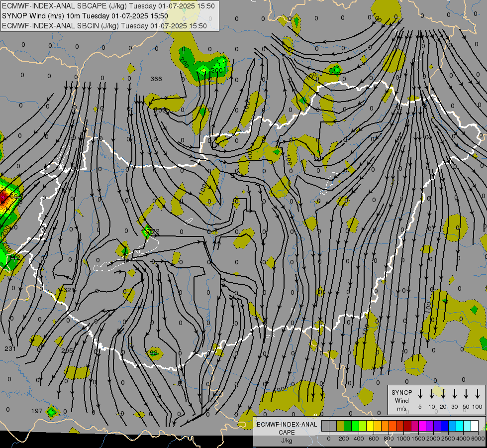Pick the dark green CAPE legend swatch
The height and width of the screenshot is (448, 487).
coord(348,426)
